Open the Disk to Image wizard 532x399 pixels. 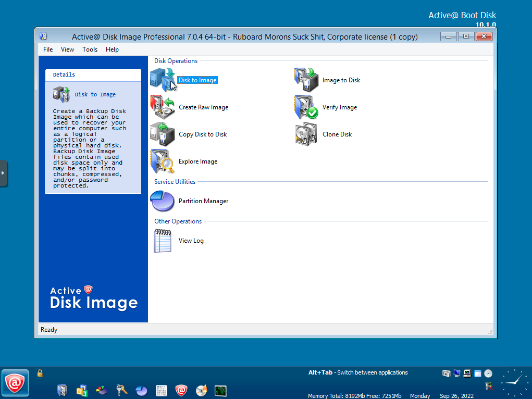point(197,80)
